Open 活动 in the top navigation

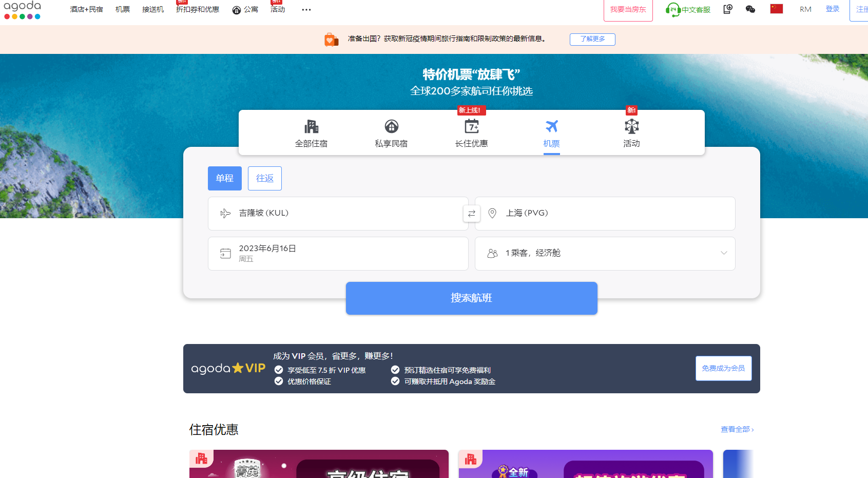click(278, 10)
